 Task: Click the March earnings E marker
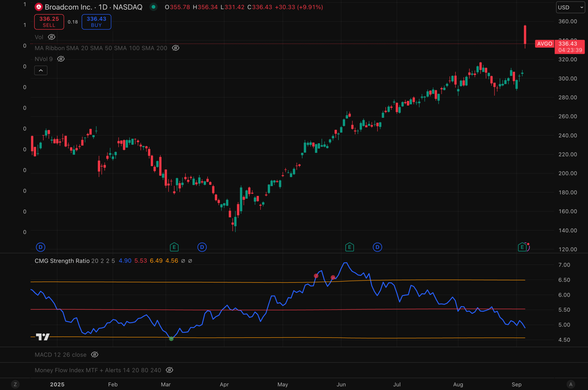[174, 247]
